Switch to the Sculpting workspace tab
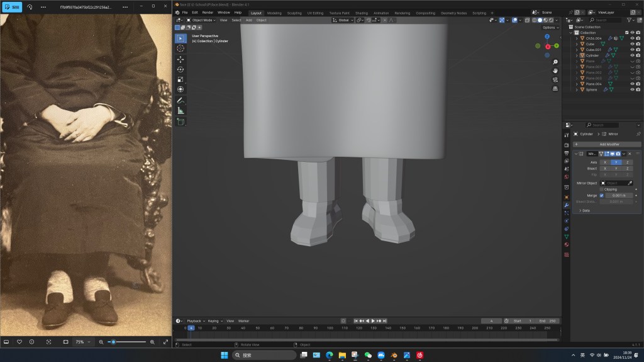Screen dimensions: 644x362 click(x=294, y=13)
